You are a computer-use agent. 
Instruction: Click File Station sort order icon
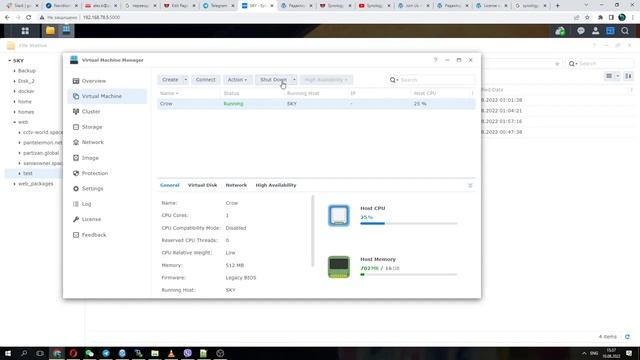coord(629,76)
